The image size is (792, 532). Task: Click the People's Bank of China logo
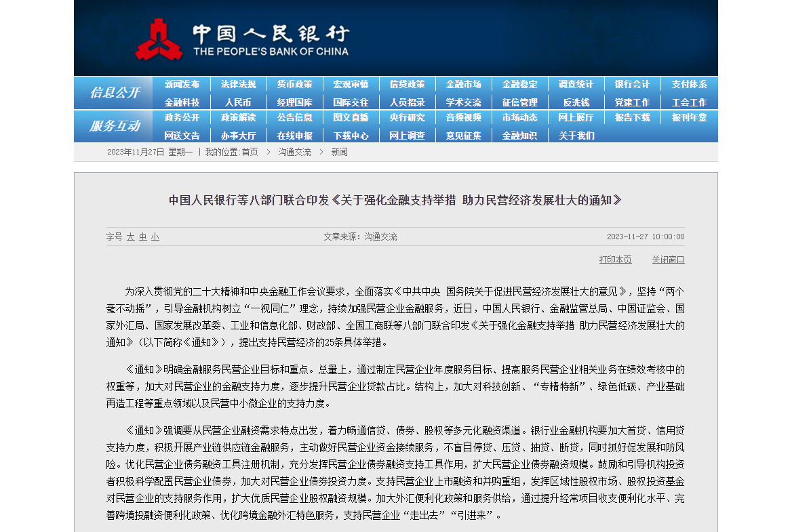242,39
